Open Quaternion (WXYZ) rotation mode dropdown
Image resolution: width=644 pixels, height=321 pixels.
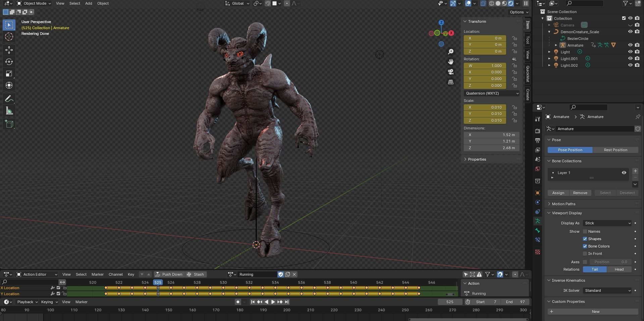click(x=492, y=93)
